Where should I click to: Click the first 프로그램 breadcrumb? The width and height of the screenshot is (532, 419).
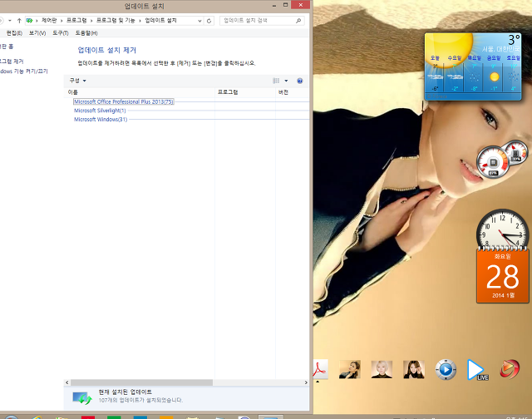[76, 20]
